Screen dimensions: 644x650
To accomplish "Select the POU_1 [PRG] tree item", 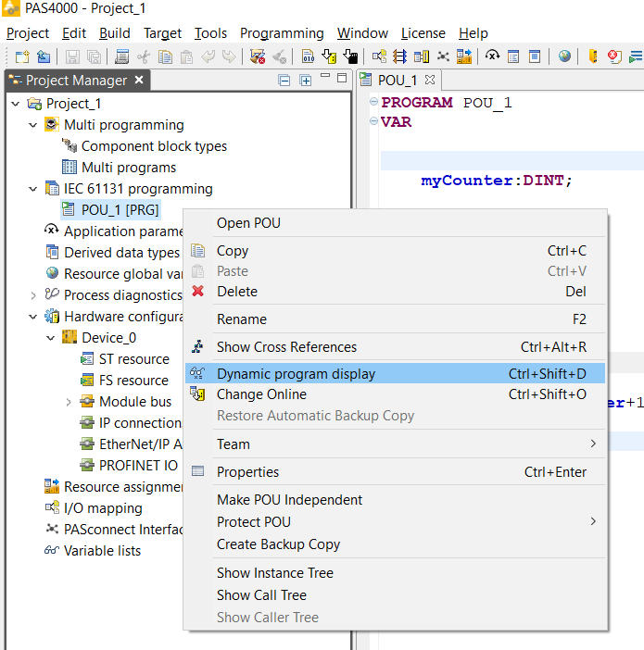I will [111, 210].
